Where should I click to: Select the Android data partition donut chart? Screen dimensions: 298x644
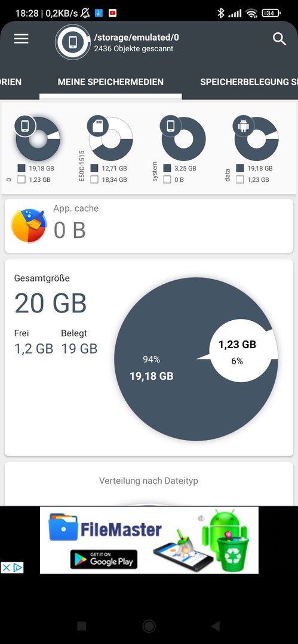256,138
